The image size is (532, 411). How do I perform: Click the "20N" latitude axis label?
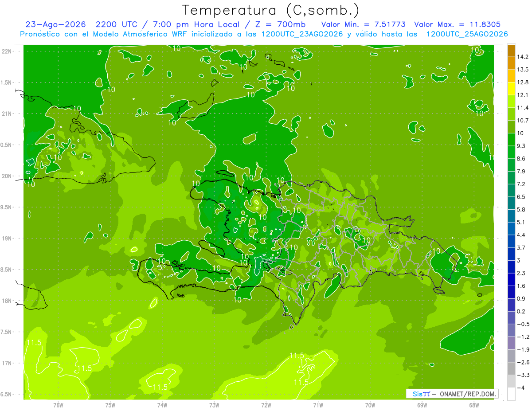point(7,176)
